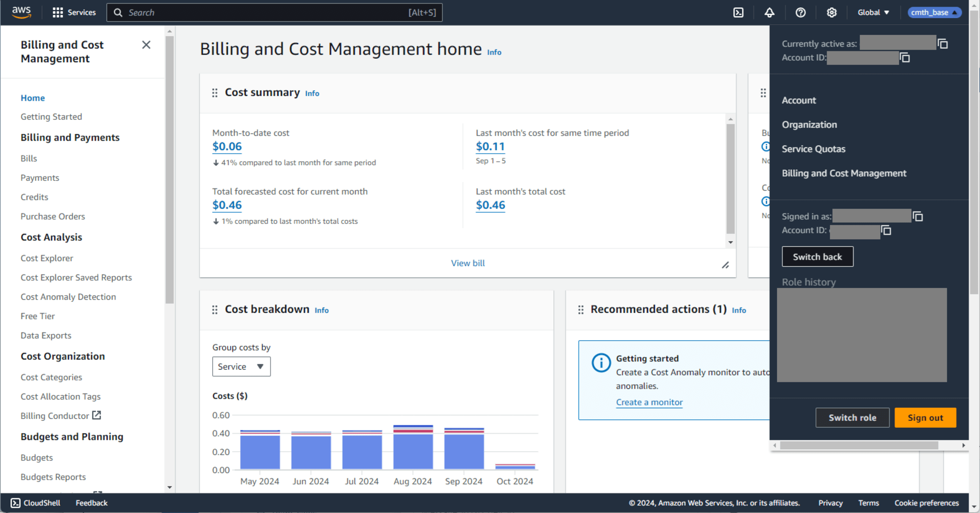
Task: Open the month-to-date cost $0.06 link
Action: pyautogui.click(x=227, y=146)
